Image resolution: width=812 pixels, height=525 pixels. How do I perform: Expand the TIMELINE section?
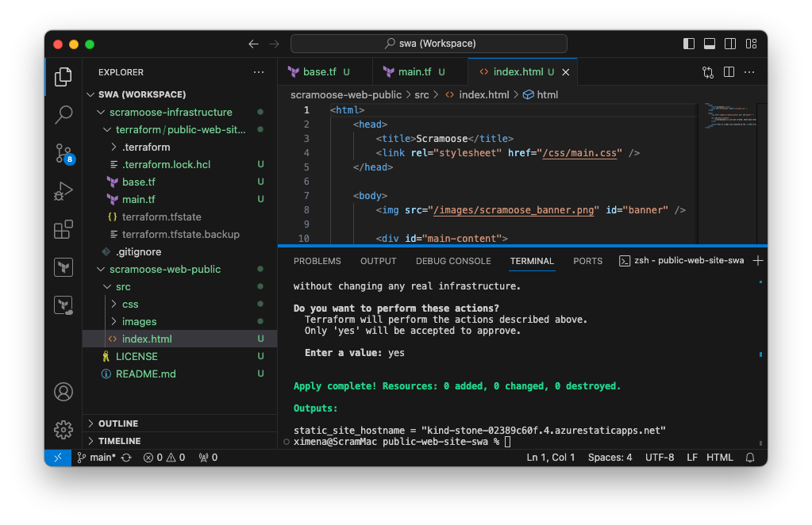point(179,441)
